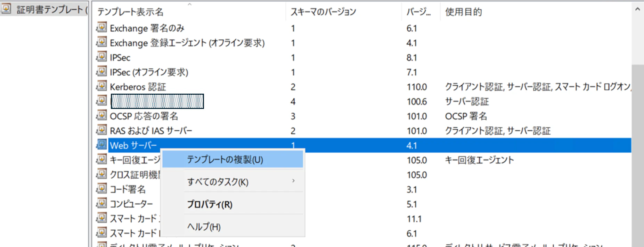Select コンピューター template name
This screenshot has width=644, height=247.
pos(131,204)
